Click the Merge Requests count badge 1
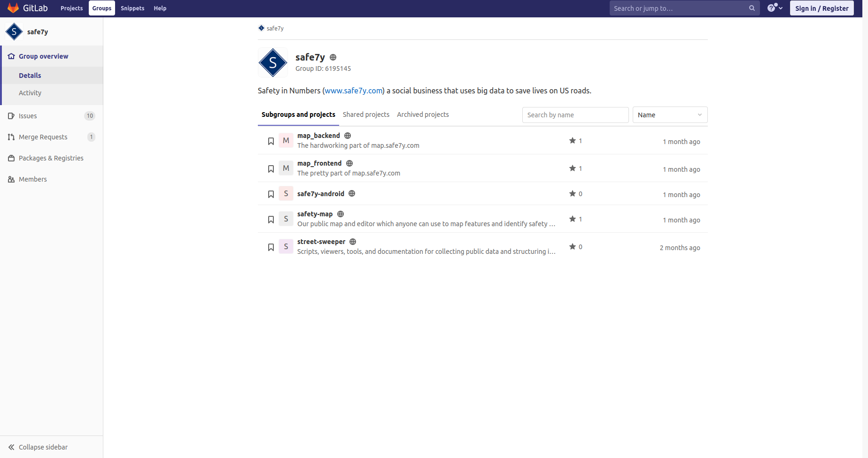 coord(91,137)
